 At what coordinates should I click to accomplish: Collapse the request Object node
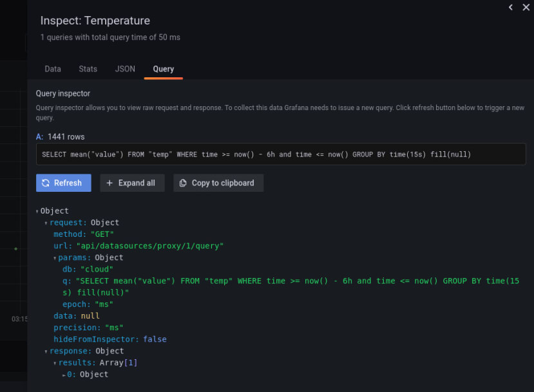[x=46, y=223]
